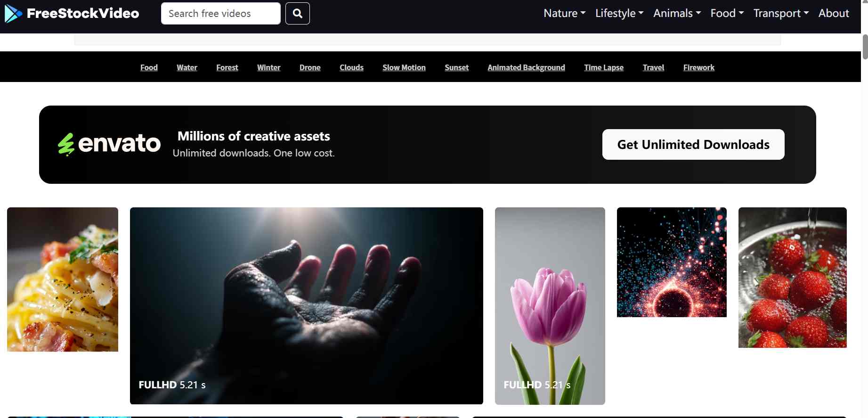The height and width of the screenshot is (418, 868).
Task: Go to the About page
Action: [x=833, y=14]
